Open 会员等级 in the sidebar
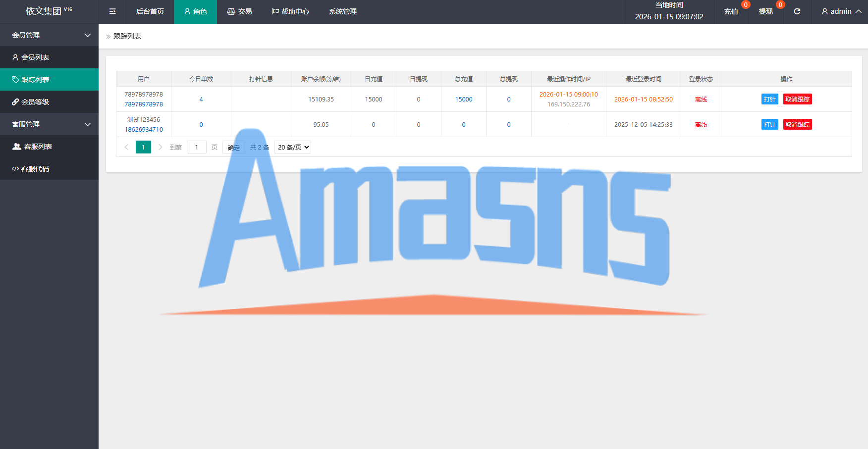868x449 pixels. point(49,102)
